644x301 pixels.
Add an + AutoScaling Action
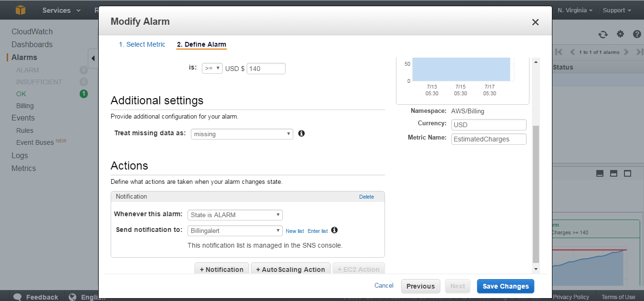coord(291,269)
